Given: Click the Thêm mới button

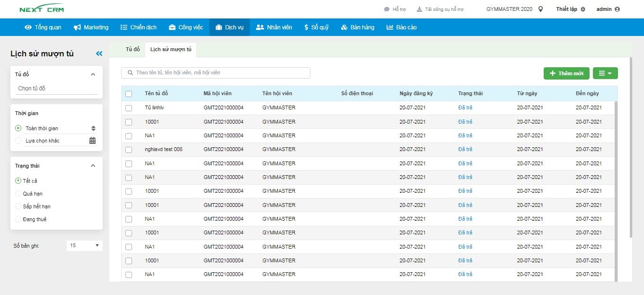Looking at the screenshot, I should click(566, 73).
